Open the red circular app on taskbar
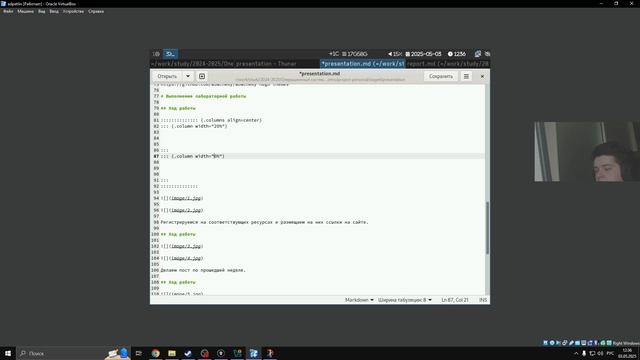 click(x=204, y=353)
